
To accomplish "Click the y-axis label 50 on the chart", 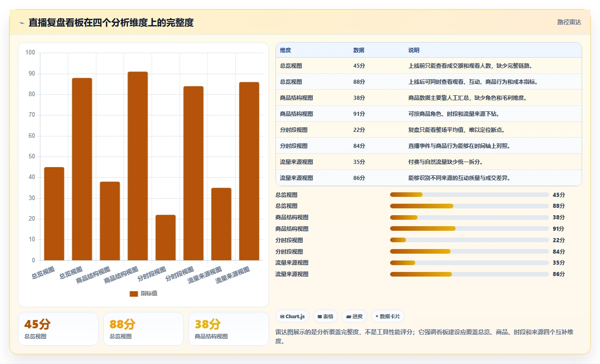I will (32, 157).
